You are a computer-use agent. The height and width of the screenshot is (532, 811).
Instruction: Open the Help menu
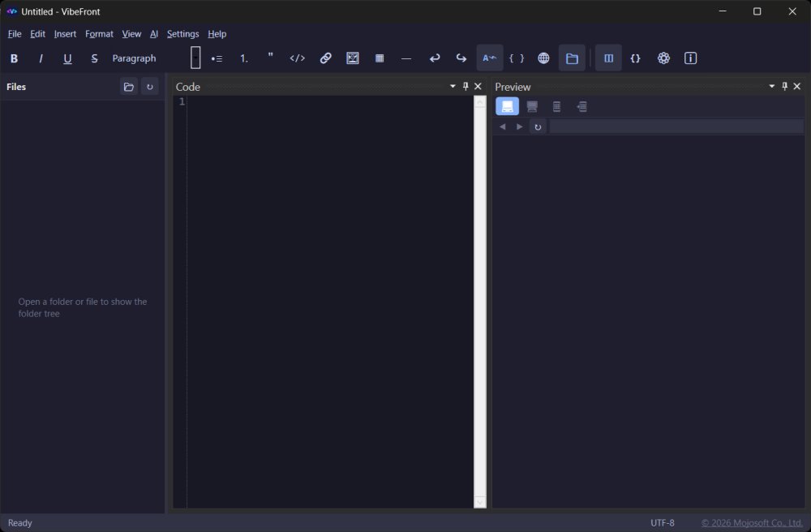[217, 34]
